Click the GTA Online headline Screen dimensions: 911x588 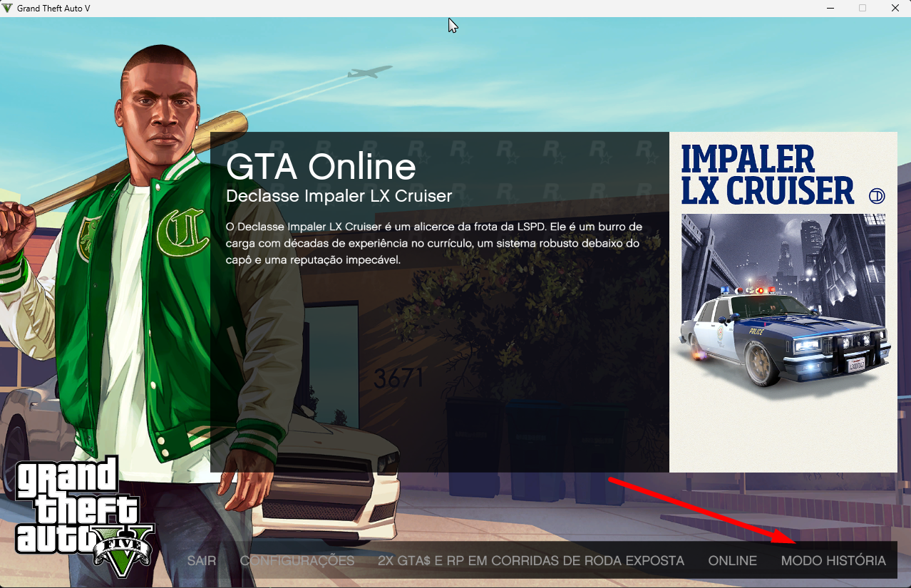click(321, 167)
